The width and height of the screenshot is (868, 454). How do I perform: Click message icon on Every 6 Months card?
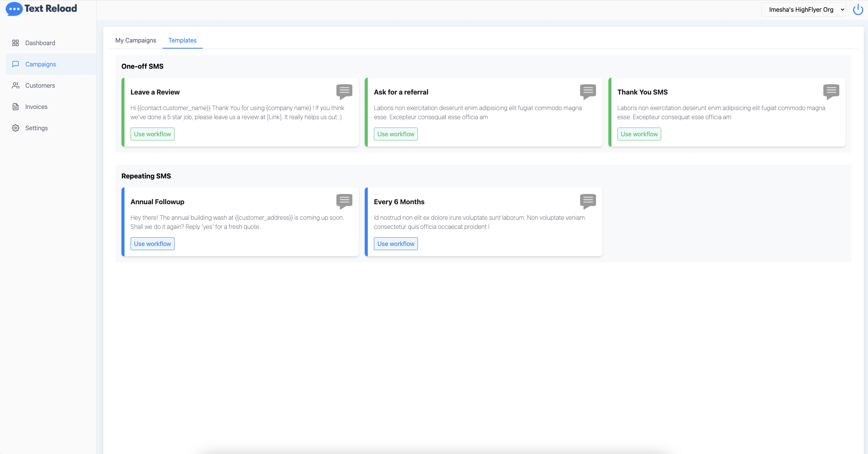point(588,201)
